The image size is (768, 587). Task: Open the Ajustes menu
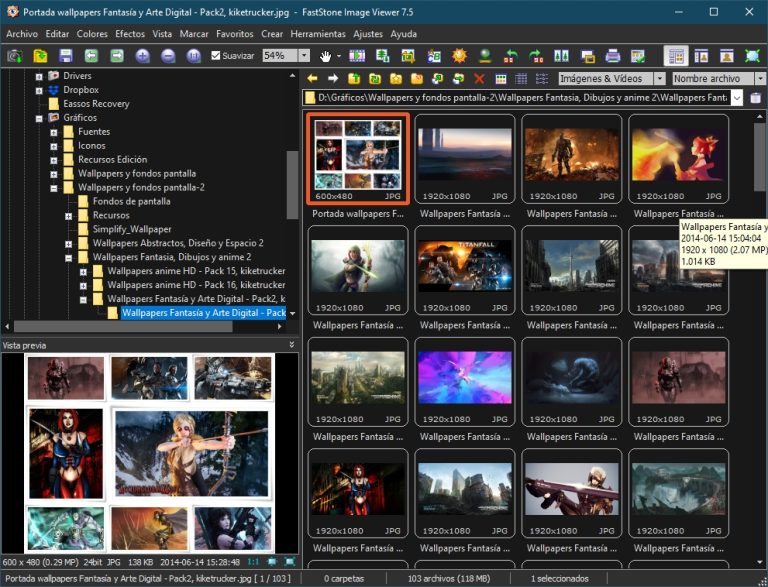368,34
